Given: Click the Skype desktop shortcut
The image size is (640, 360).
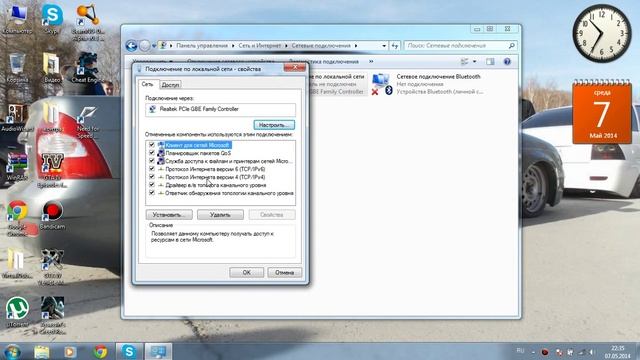Looking at the screenshot, I should (52, 18).
